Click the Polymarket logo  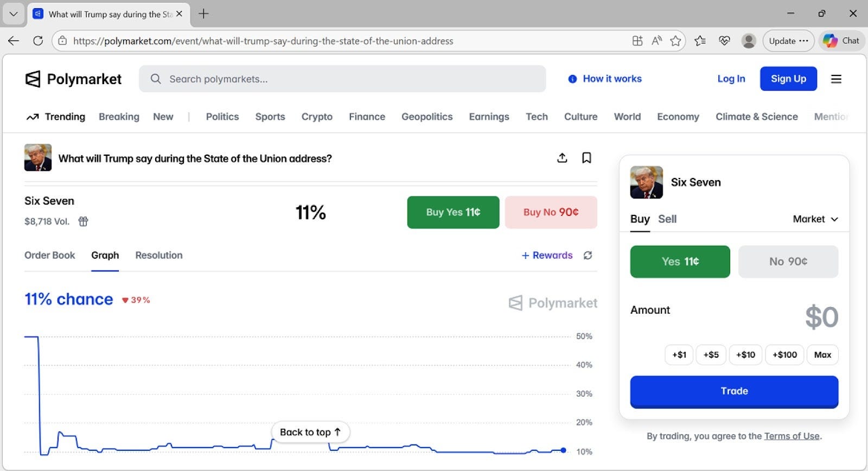coord(73,79)
